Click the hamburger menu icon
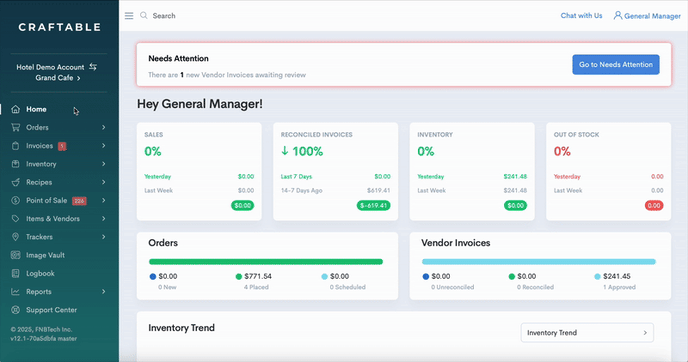This screenshot has width=688, height=362. (x=129, y=16)
